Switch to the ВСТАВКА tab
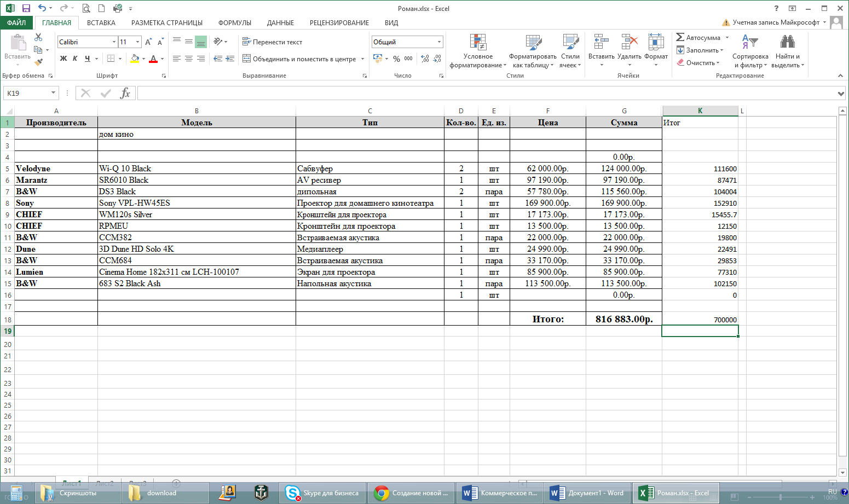The image size is (849, 504). point(101,22)
